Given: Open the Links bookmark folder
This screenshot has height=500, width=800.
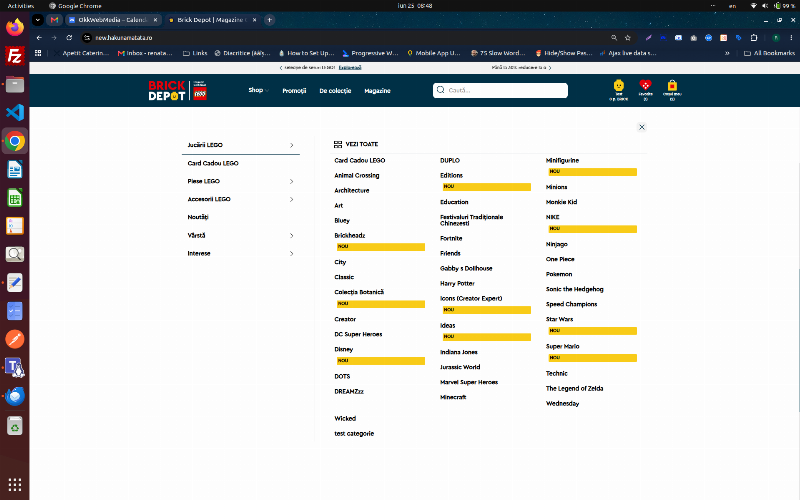Looking at the screenshot, I should point(195,53).
